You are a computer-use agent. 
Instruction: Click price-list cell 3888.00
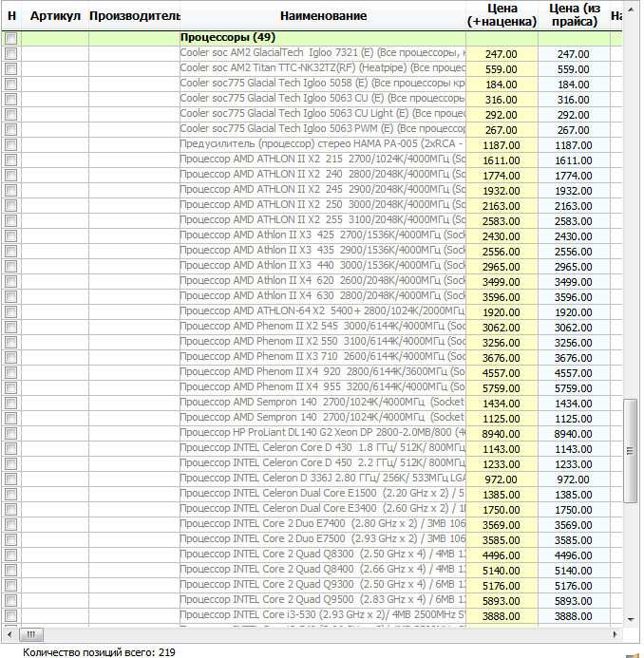[574, 616]
